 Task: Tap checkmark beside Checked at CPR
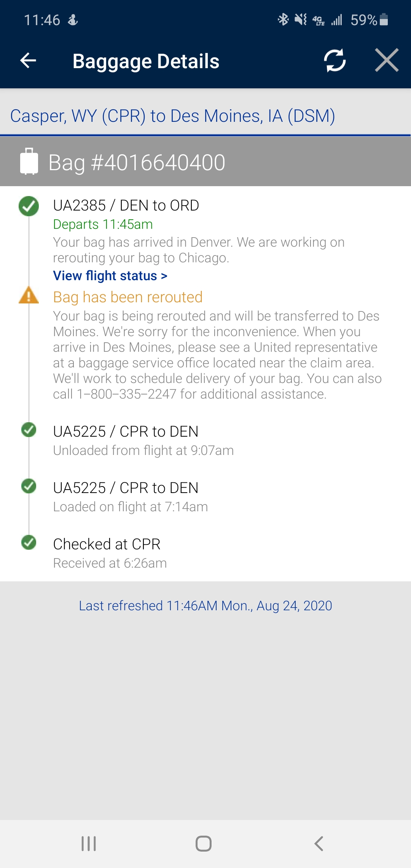point(29,542)
